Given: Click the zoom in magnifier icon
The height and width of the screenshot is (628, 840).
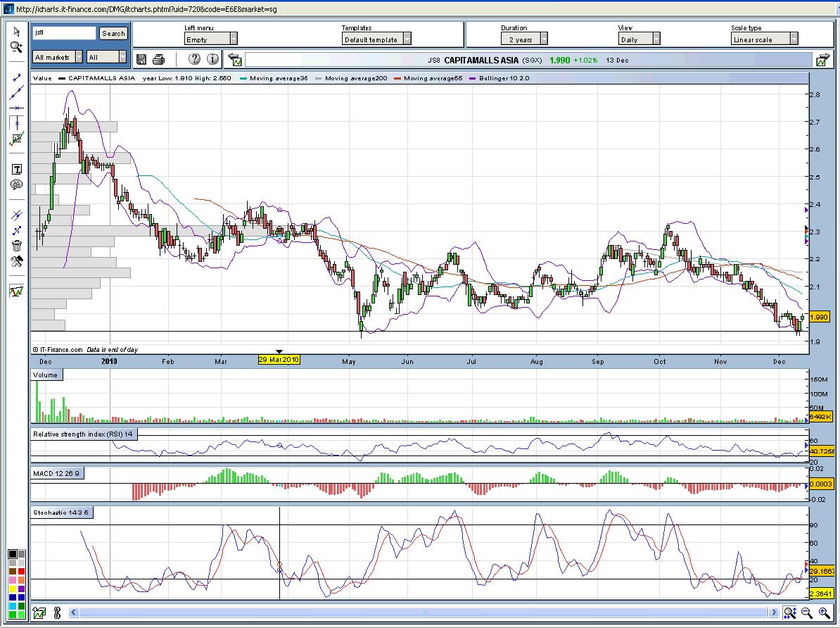Looking at the screenshot, I should point(824,613).
